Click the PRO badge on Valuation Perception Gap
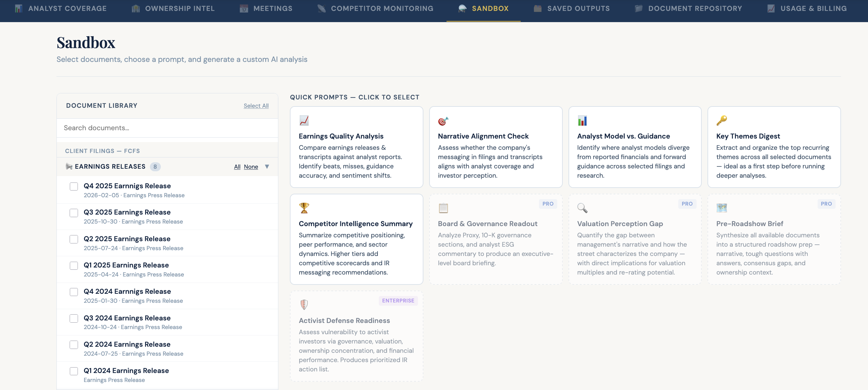This screenshot has width=868, height=390. click(x=687, y=204)
